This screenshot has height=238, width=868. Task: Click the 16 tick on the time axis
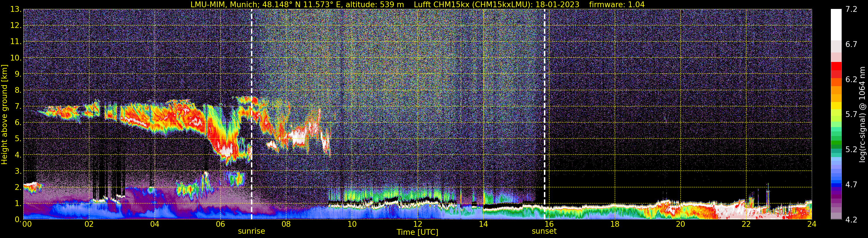point(549,224)
